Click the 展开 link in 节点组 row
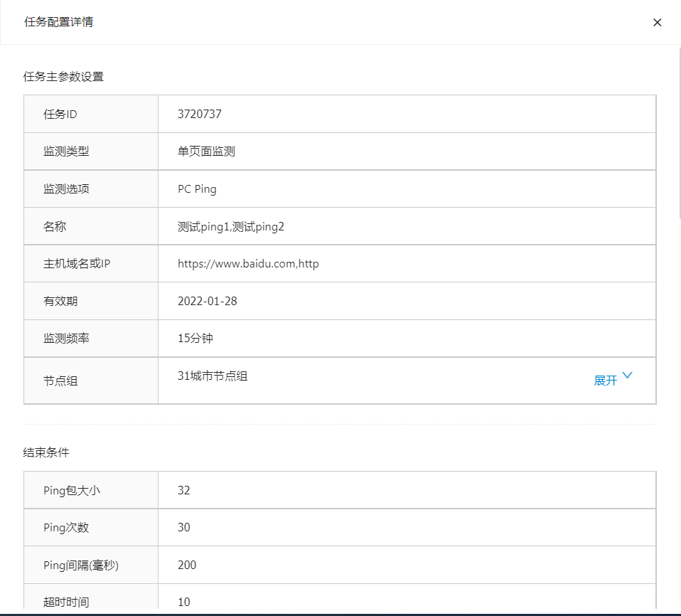The width and height of the screenshot is (681, 616). tap(605, 381)
